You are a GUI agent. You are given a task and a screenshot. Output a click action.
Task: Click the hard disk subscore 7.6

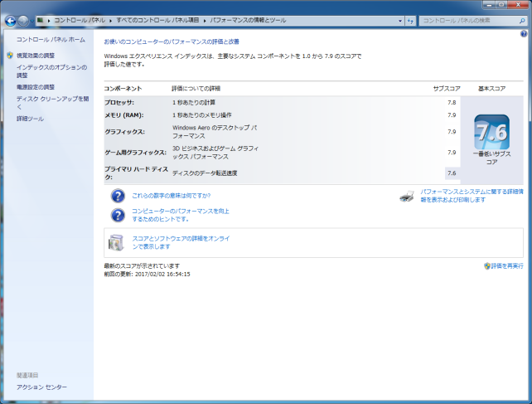click(x=452, y=173)
